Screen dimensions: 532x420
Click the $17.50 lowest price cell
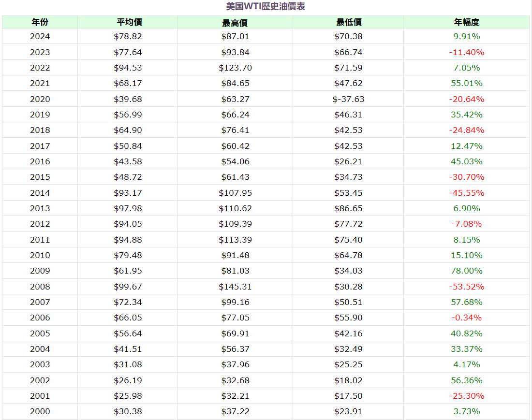coord(348,396)
